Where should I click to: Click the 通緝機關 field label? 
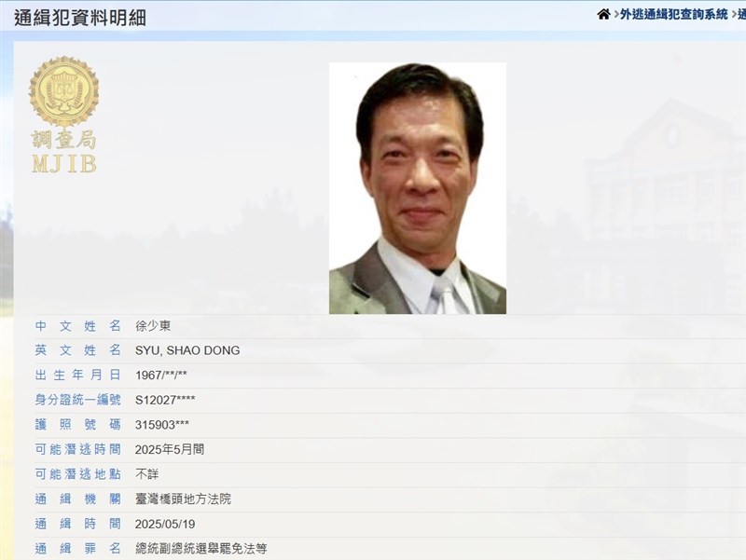[x=78, y=499]
